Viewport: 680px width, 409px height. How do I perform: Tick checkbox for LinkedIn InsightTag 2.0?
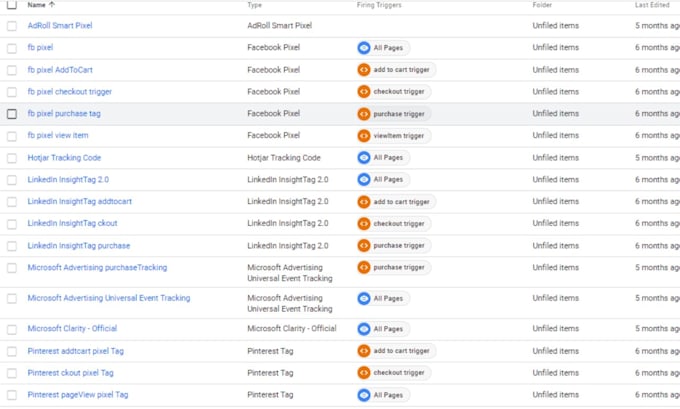point(12,180)
